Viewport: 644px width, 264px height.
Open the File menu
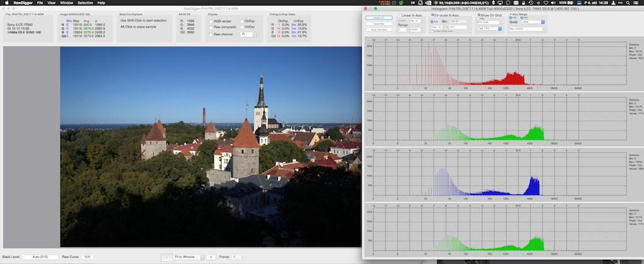40,3
